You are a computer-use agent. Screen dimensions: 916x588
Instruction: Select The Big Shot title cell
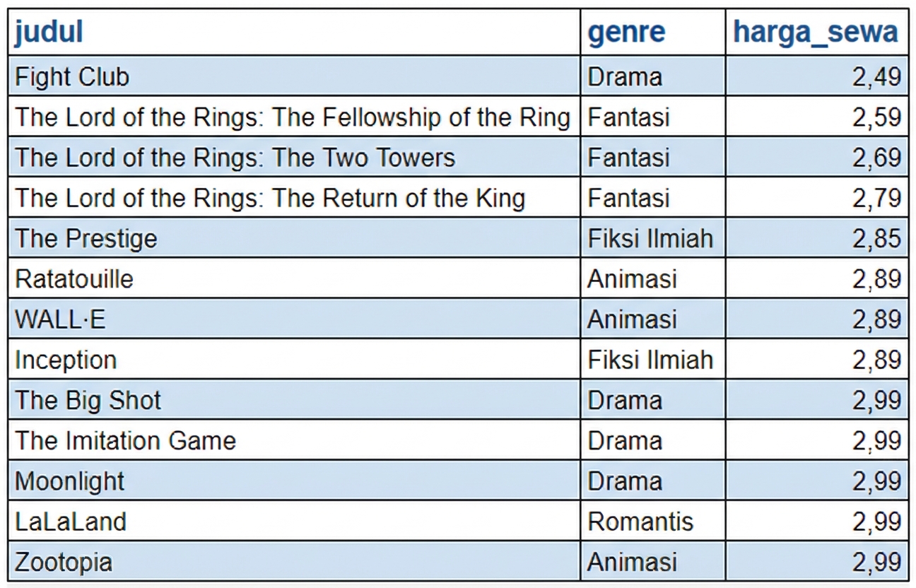tap(88, 400)
